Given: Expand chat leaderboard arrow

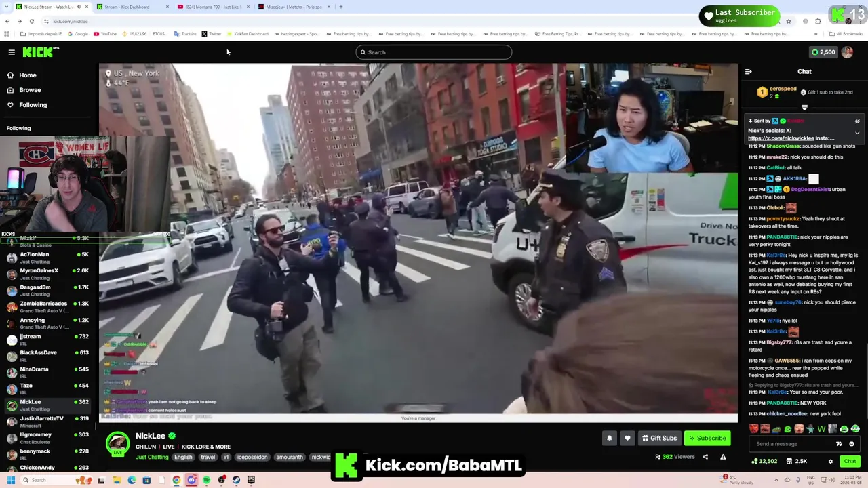Looking at the screenshot, I should [x=804, y=108].
